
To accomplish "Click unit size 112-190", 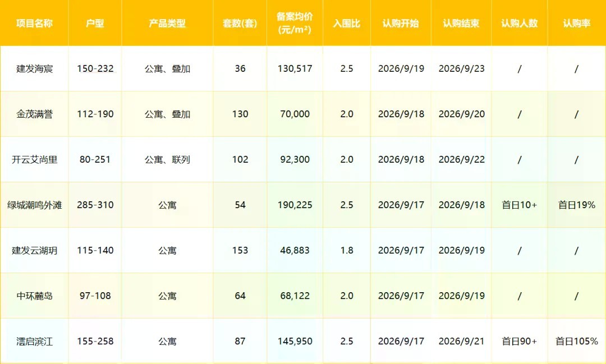I will click(95, 114).
